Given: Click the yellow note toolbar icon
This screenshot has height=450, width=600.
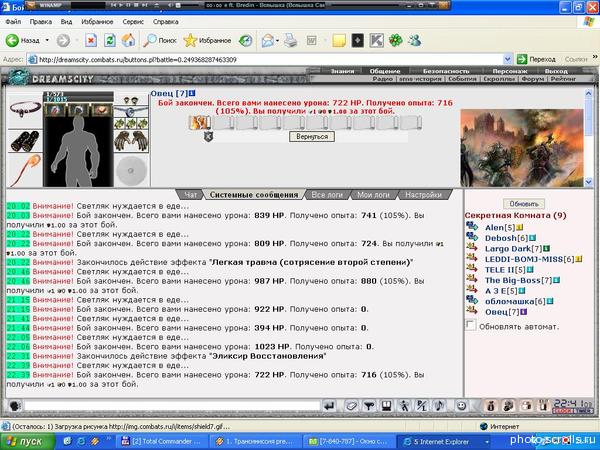Looking at the screenshot, I should click(339, 40).
